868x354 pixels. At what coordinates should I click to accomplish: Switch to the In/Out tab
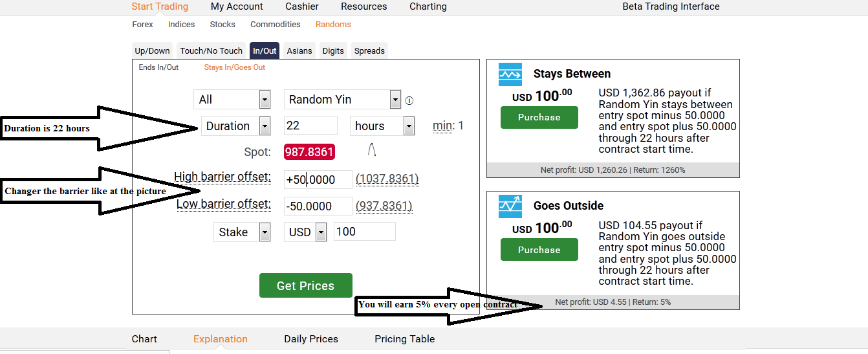tap(265, 50)
